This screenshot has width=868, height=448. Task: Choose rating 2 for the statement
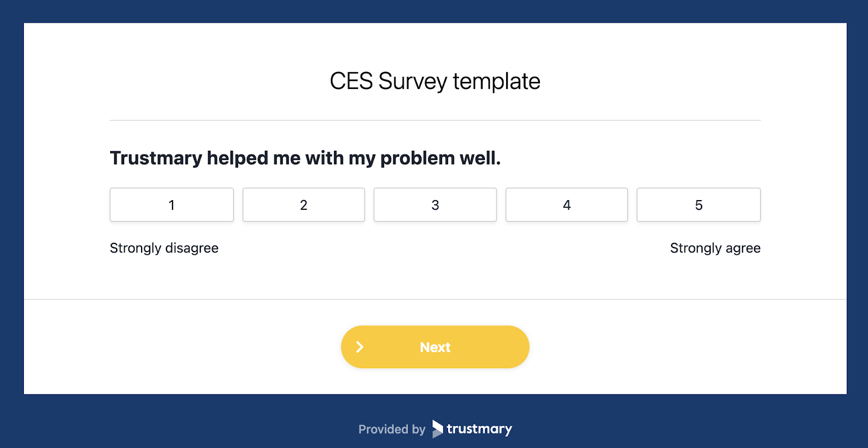coord(303,205)
